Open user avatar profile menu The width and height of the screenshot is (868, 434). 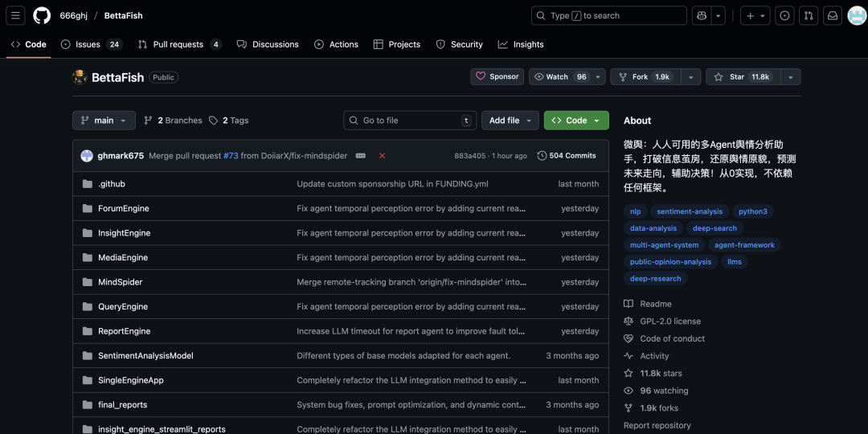pyautogui.click(x=857, y=15)
